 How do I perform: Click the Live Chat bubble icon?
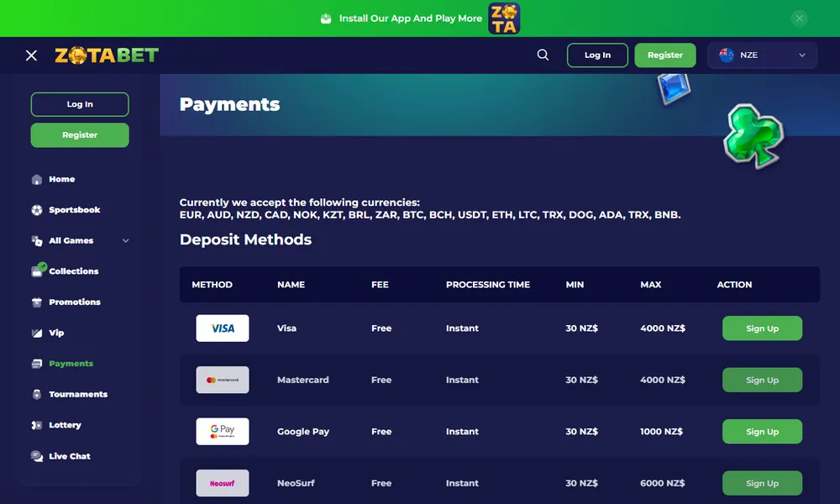pos(36,456)
